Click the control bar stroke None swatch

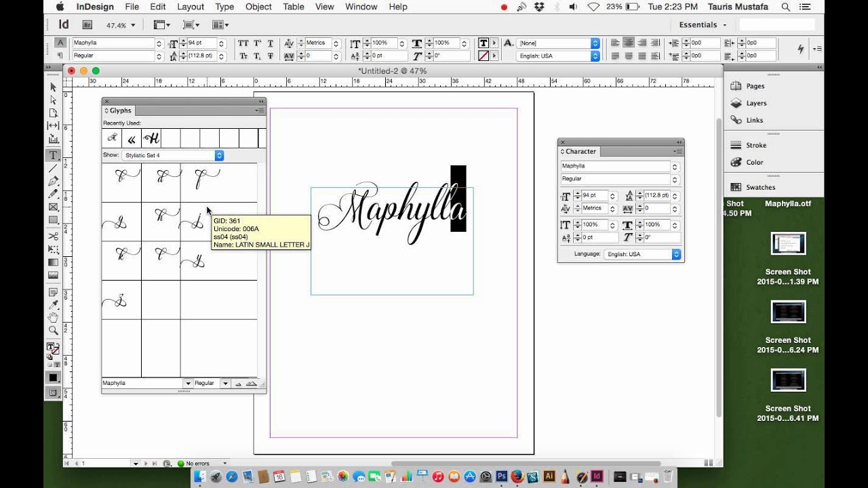click(484, 56)
